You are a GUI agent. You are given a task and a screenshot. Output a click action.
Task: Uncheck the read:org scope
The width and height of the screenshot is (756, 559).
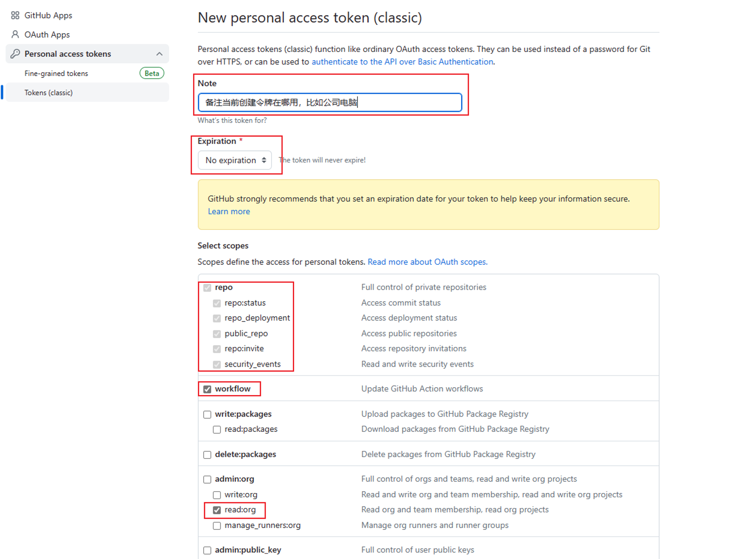[x=217, y=510]
